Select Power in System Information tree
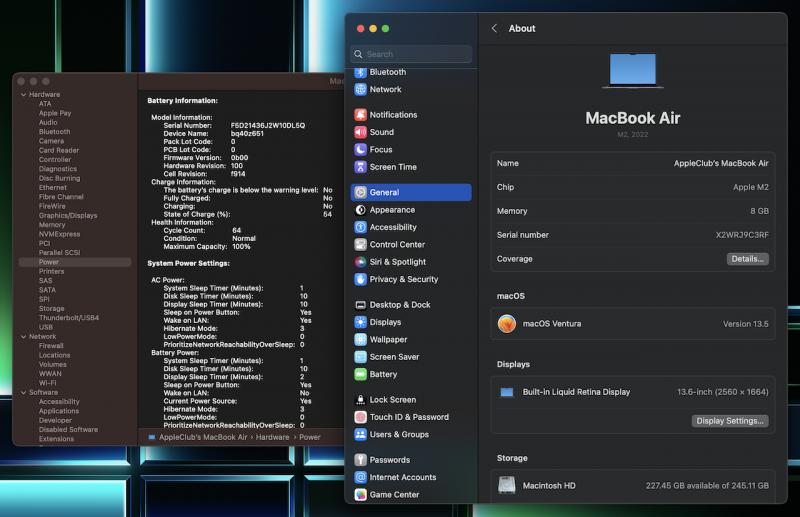800x517 pixels. (74, 262)
